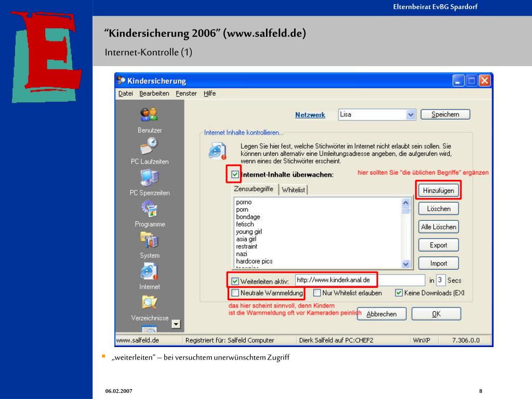The width and height of the screenshot is (532, 399).
Task: Click the word list scrollbar thumb
Action: [x=405, y=211]
